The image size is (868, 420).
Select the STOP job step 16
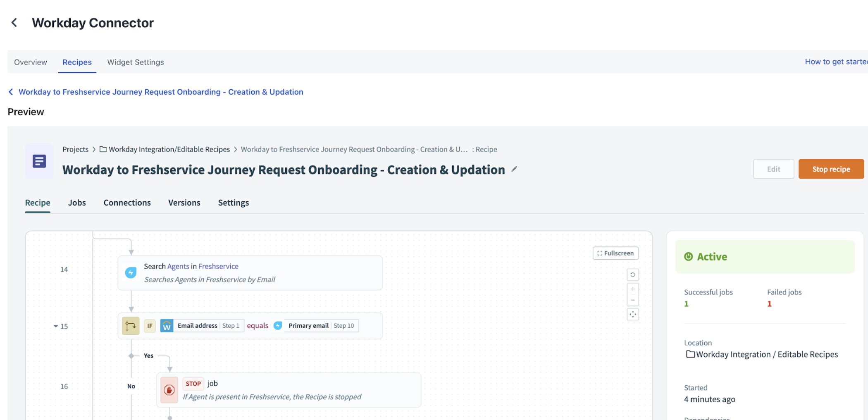click(289, 390)
